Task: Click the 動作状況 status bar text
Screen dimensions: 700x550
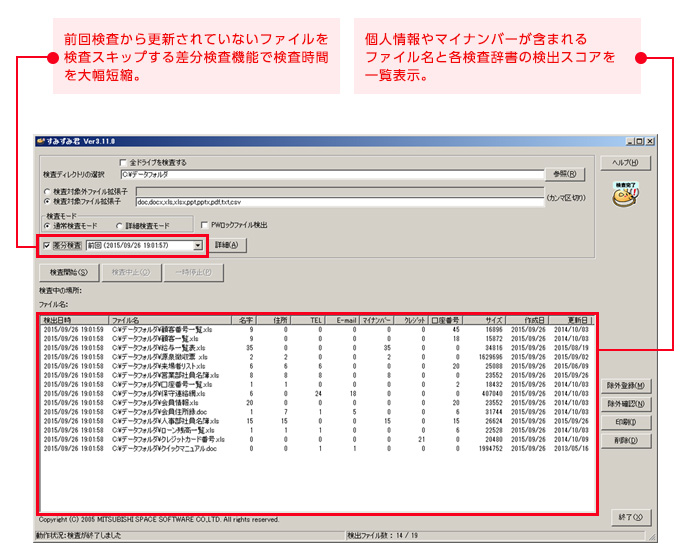Action: point(79,535)
